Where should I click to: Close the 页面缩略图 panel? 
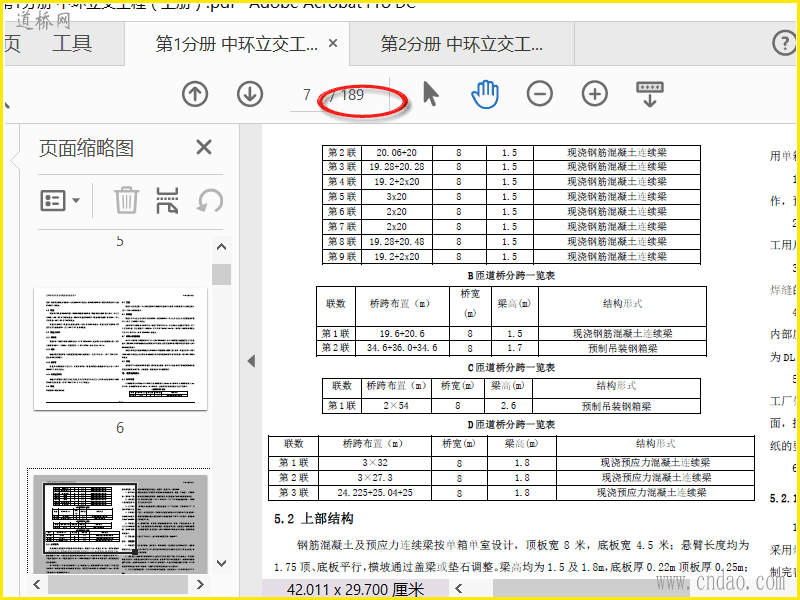click(204, 147)
